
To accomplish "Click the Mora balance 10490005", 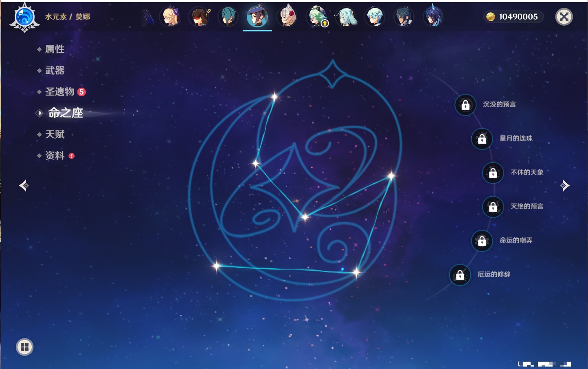I will tap(513, 17).
